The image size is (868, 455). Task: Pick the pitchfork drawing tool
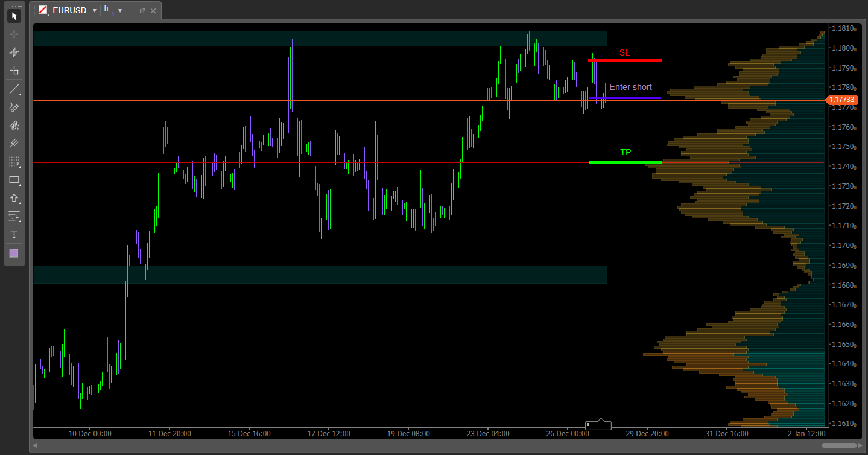pos(14,144)
